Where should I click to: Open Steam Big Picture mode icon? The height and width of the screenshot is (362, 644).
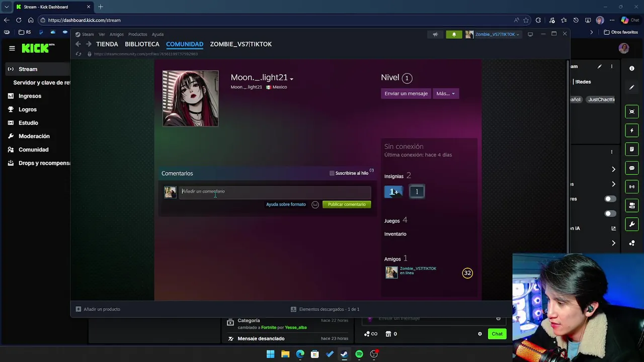(x=530, y=34)
